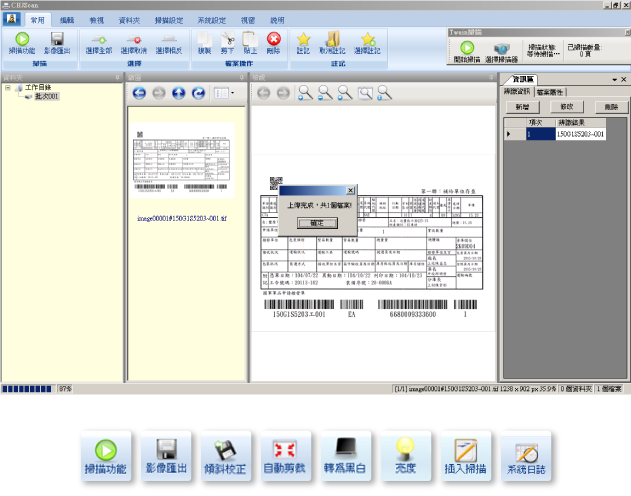This screenshot has height=496, width=631.
Task: Click the red 刪除 delete icon
Action: [274, 42]
